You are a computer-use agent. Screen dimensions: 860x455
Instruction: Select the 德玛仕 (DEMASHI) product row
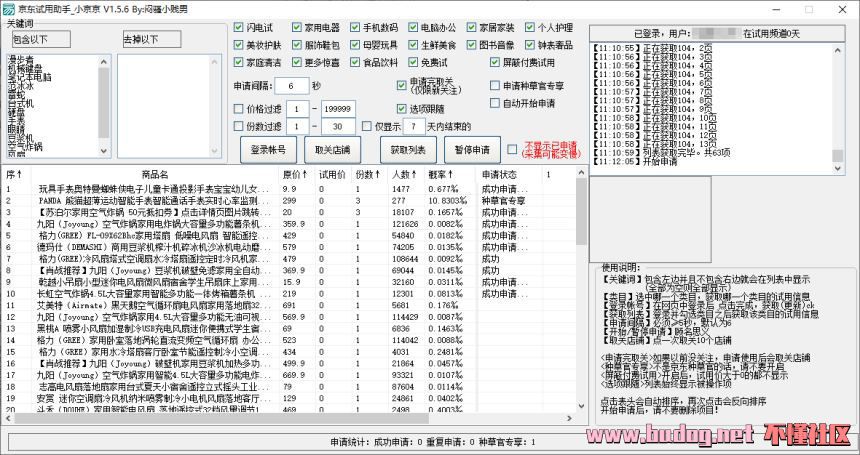(288, 247)
